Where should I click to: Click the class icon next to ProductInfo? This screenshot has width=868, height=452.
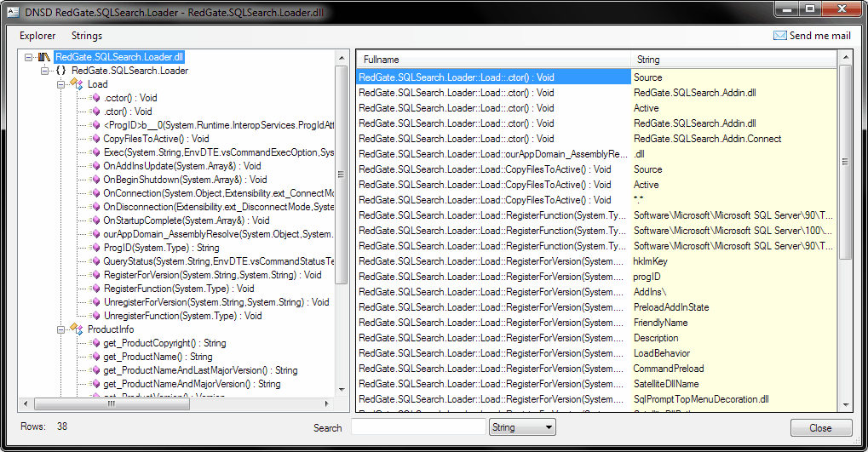point(77,329)
